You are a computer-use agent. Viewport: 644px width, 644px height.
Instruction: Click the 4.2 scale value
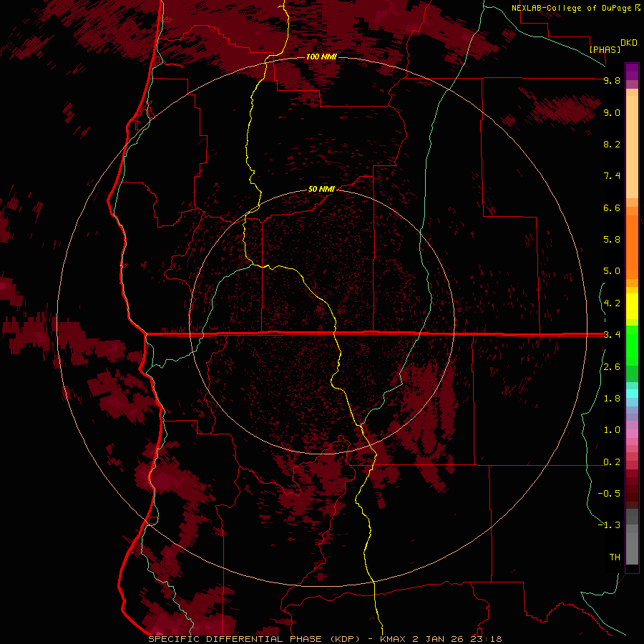point(612,303)
